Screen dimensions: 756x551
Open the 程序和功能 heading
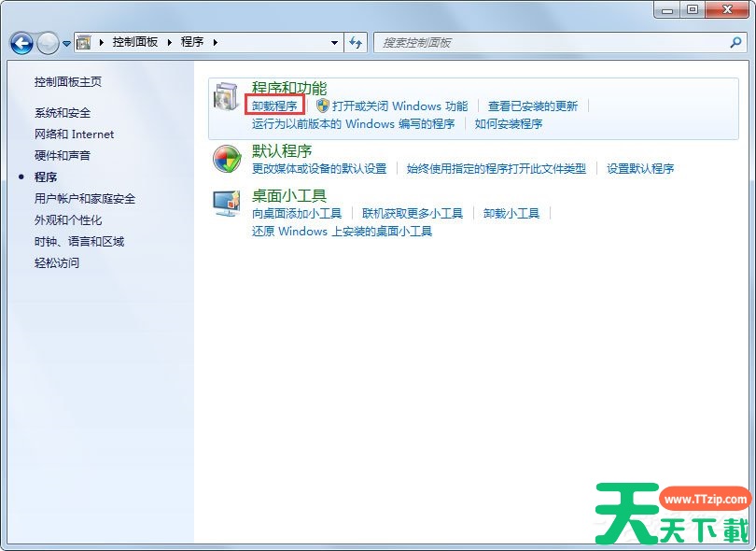289,89
